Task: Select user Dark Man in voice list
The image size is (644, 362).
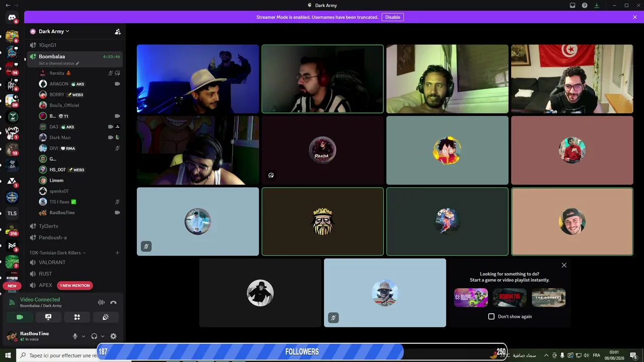Action: pyautogui.click(x=79, y=137)
